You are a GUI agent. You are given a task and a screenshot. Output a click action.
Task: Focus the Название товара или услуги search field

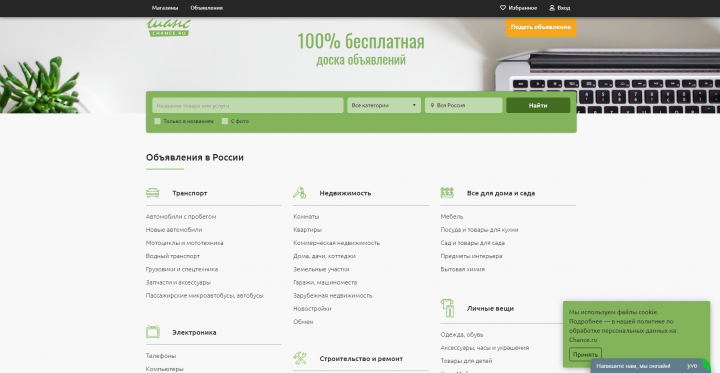click(248, 105)
